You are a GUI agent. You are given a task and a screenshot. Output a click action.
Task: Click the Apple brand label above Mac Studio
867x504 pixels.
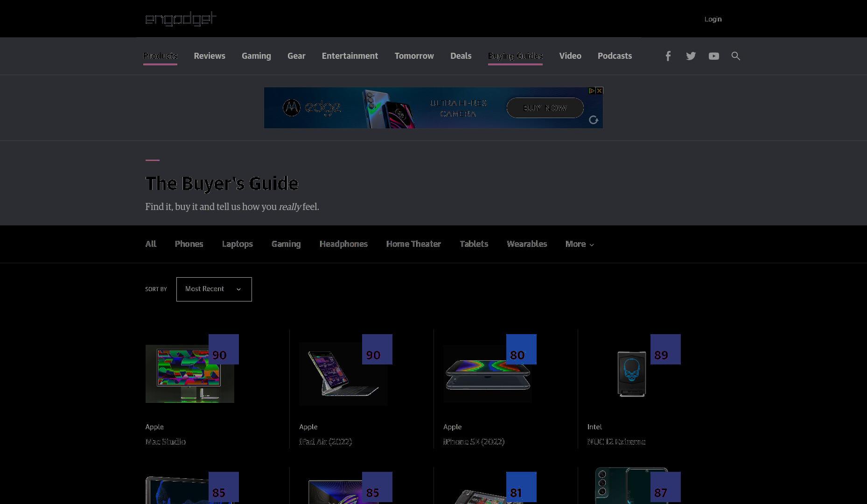pos(154,427)
